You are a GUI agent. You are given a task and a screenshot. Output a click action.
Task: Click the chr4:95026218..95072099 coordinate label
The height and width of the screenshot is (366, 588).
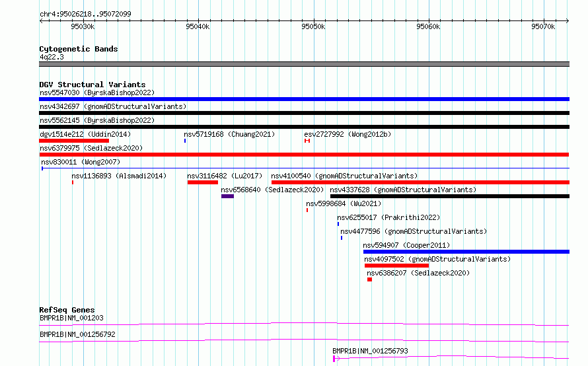[x=85, y=14]
